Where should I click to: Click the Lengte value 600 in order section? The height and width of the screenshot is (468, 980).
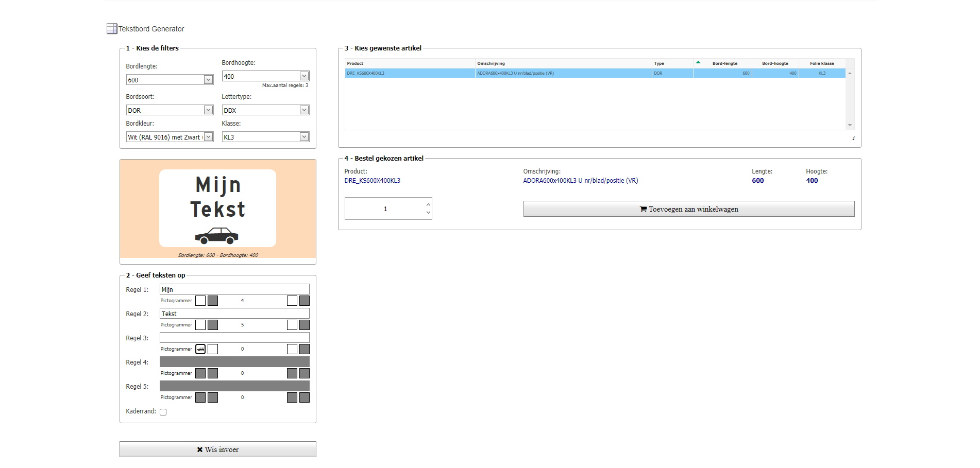click(x=758, y=181)
